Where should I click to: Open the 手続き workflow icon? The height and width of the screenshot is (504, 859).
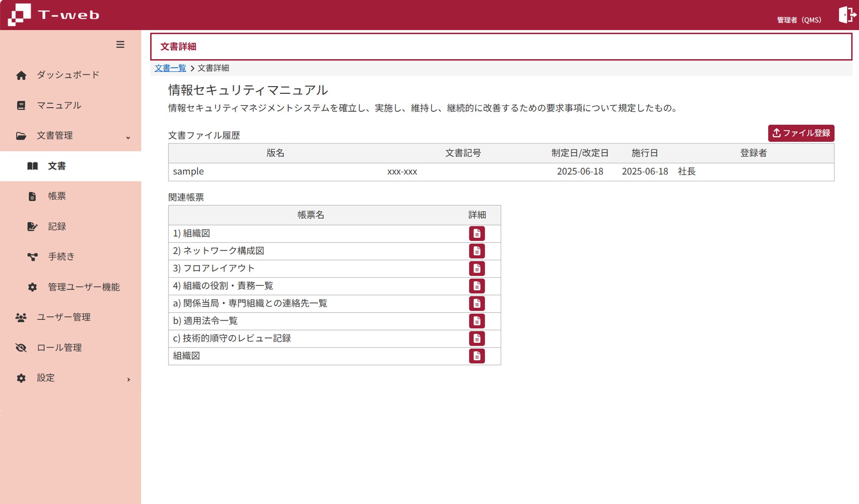coord(32,256)
